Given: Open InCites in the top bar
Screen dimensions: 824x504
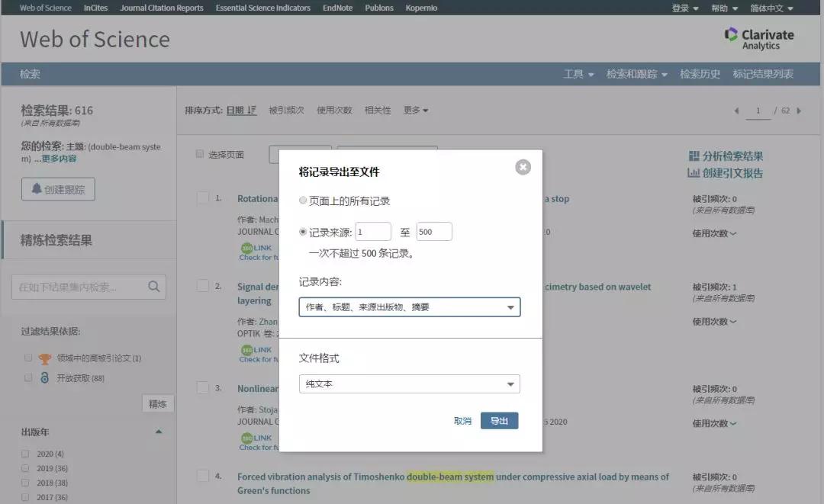Looking at the screenshot, I should [95, 8].
